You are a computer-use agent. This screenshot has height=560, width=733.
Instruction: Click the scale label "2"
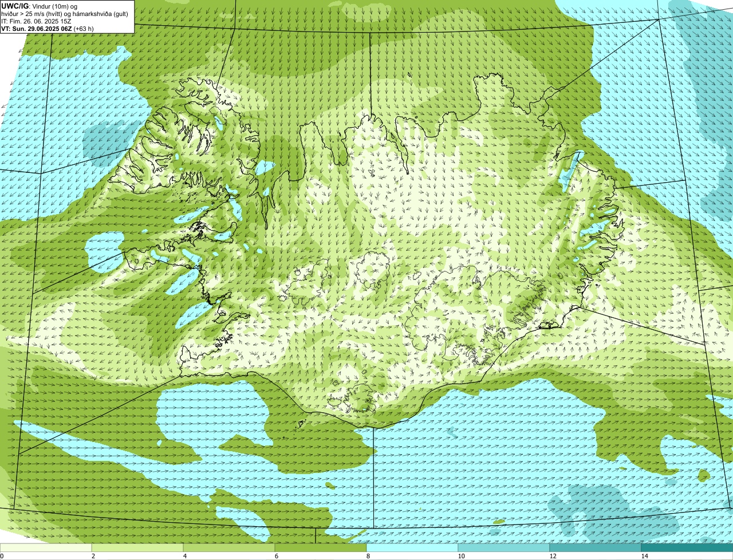click(x=93, y=556)
